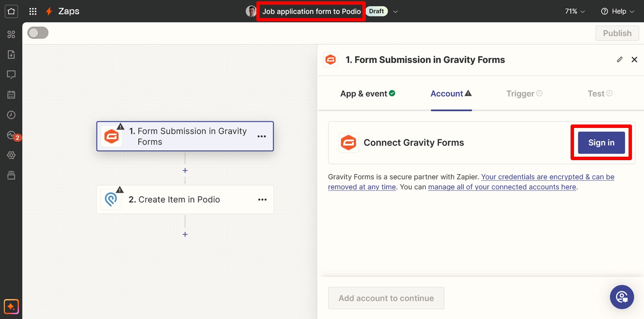Click the help question mark icon
The image size is (644, 319).
(605, 12)
